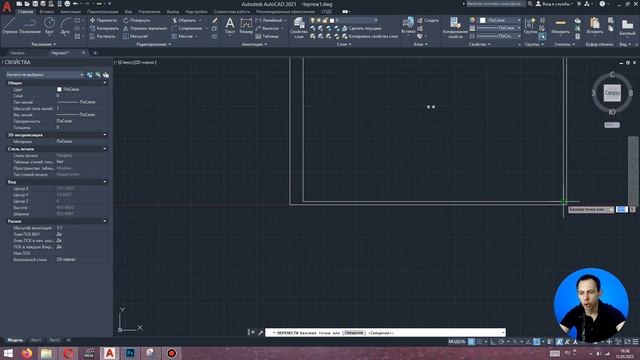Click Смещение option in command line
This screenshot has width=640, height=360.
click(353, 333)
